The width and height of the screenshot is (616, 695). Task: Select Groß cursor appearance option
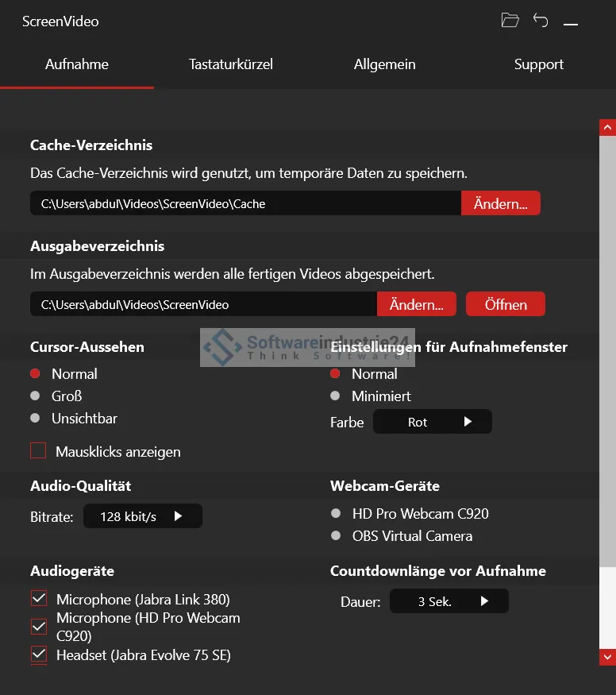tap(35, 396)
